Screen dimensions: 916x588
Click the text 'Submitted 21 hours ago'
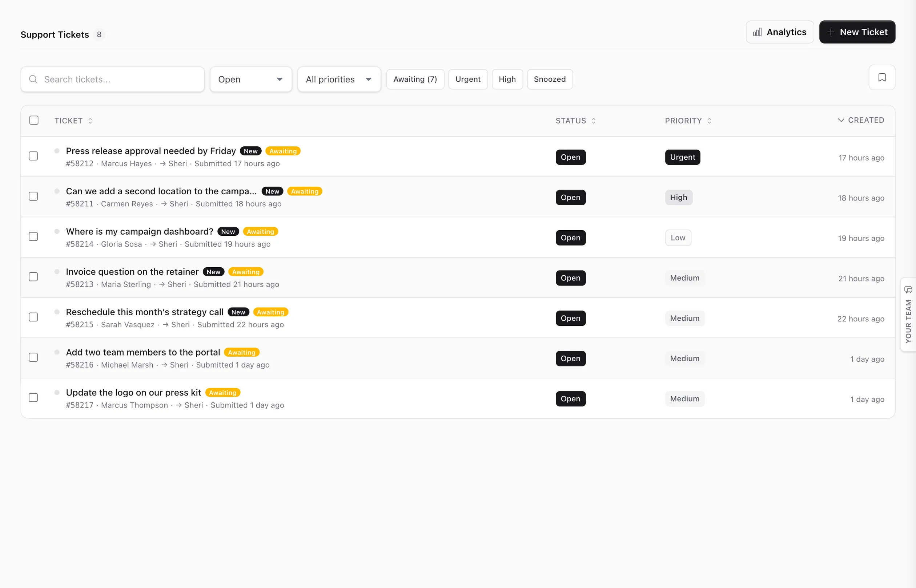236,284
